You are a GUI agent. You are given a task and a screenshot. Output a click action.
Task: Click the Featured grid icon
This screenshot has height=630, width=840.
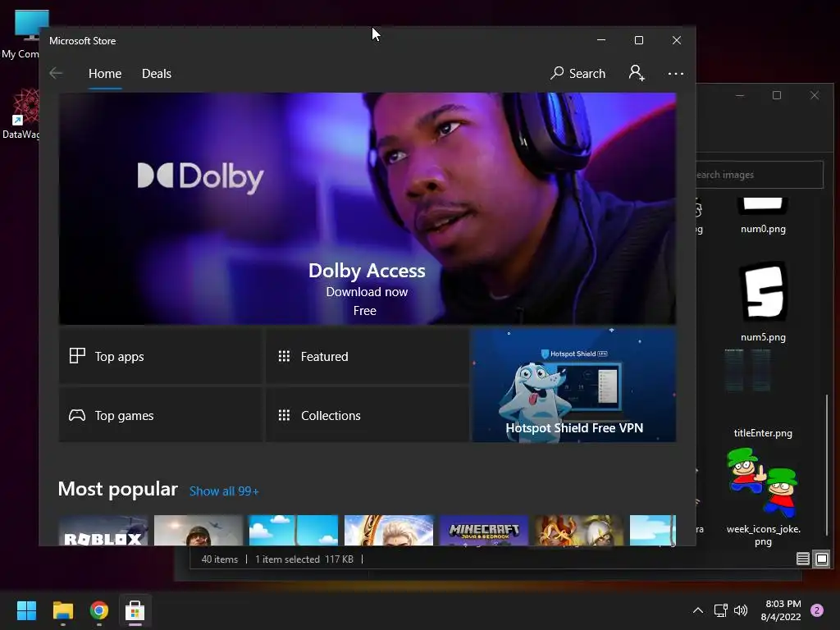coord(284,356)
